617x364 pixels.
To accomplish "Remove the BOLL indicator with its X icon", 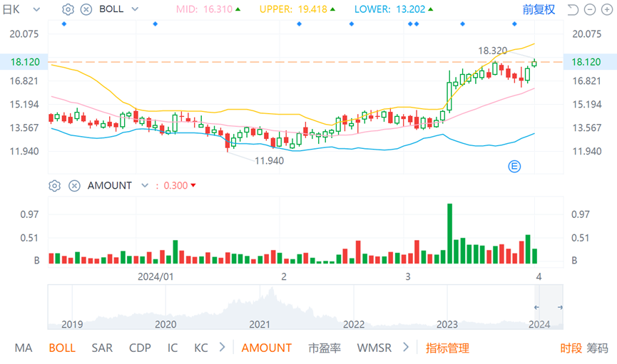I will 86,9.
